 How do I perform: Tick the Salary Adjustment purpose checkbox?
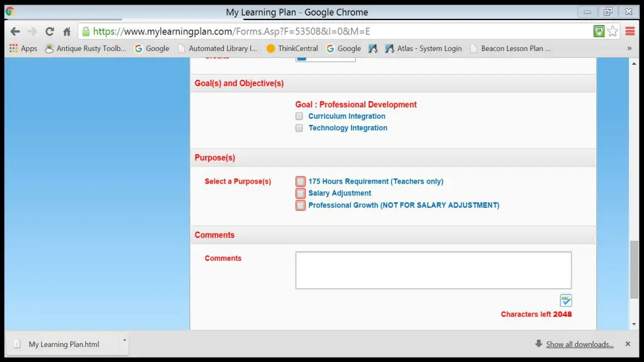[x=301, y=194]
